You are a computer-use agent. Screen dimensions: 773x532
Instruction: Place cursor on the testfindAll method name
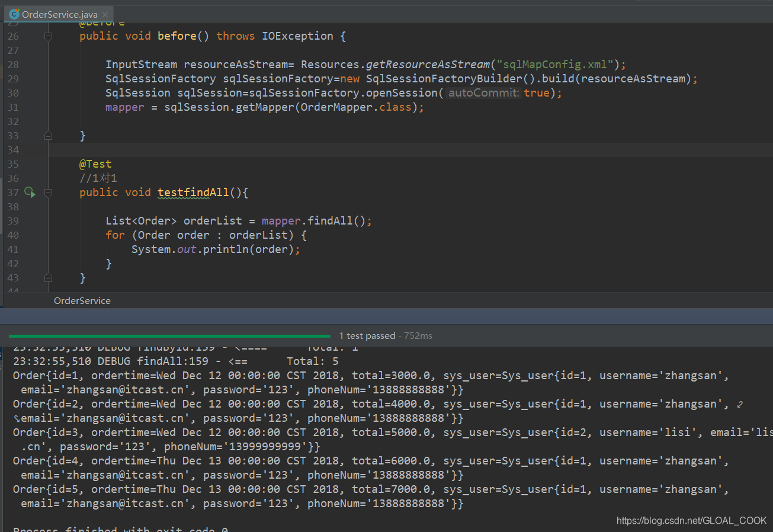(193, 193)
